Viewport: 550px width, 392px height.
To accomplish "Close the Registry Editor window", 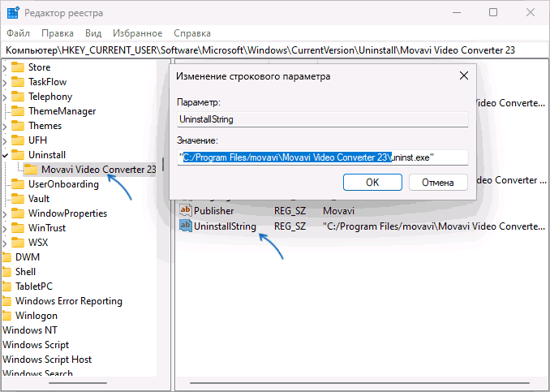I will click(x=531, y=13).
